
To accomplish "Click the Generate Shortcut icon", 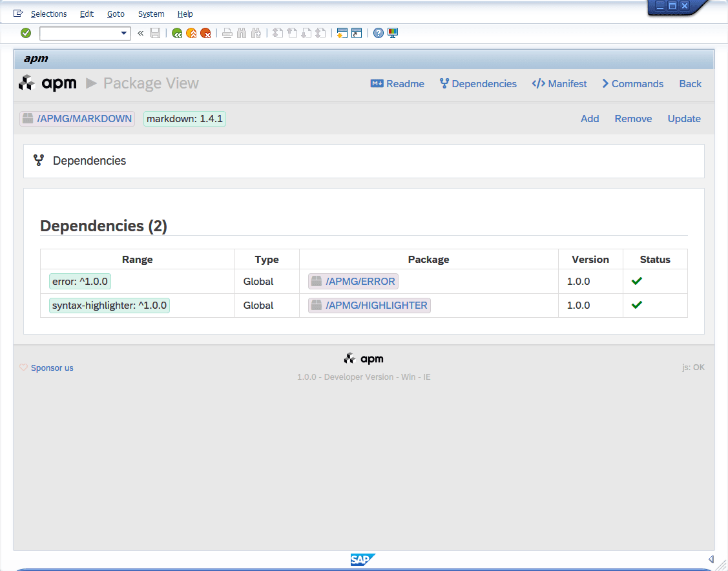I will pyautogui.click(x=357, y=33).
